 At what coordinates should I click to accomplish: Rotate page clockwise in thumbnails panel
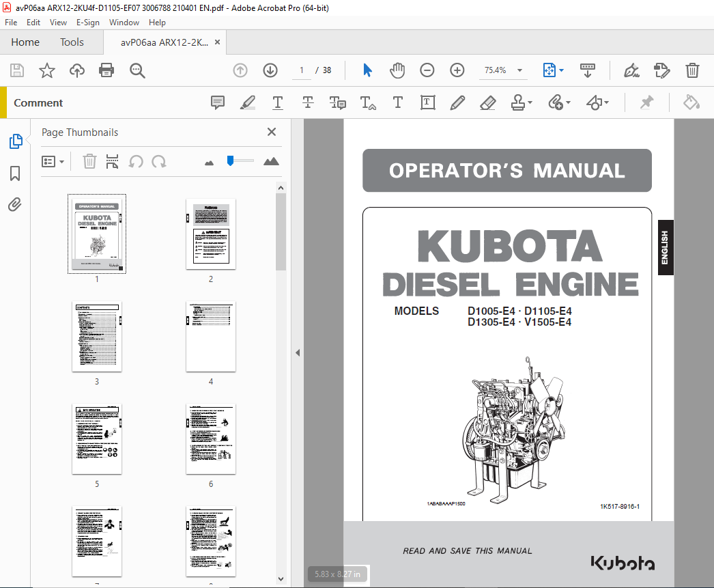tap(159, 161)
